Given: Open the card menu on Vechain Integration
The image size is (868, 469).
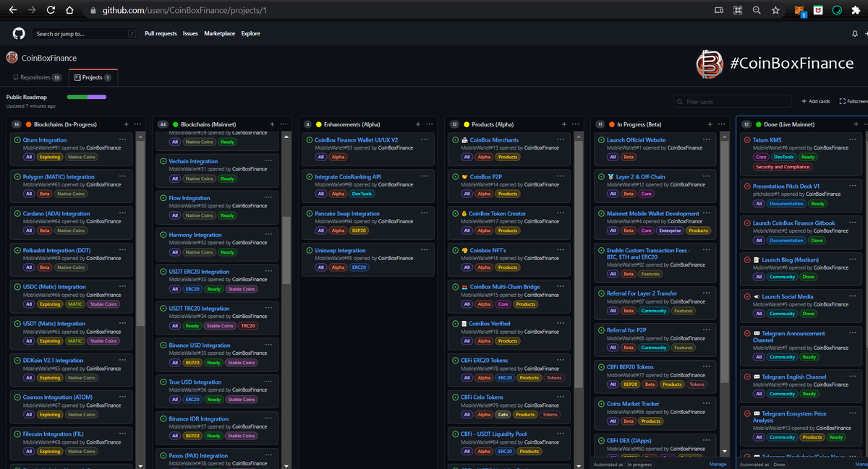Looking at the screenshot, I should tap(268, 162).
